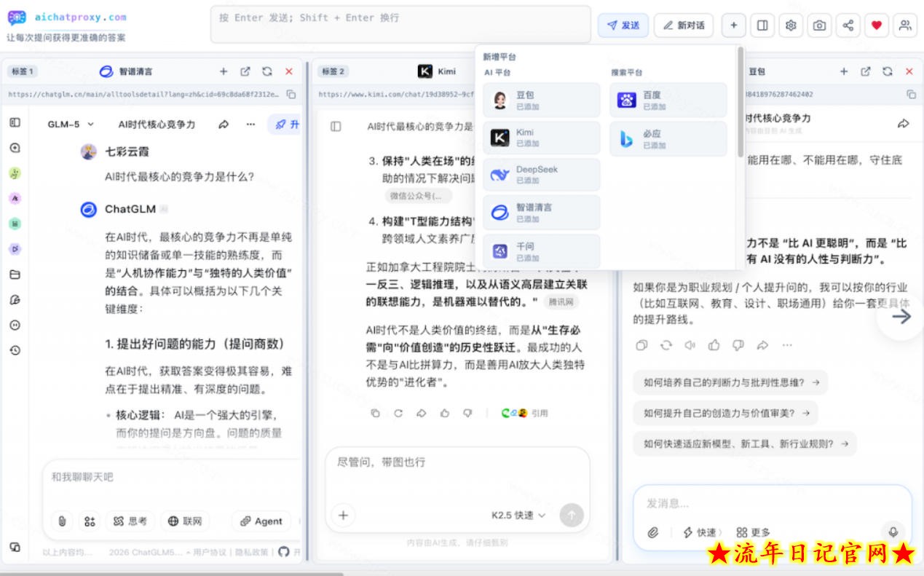Screen dimensions: 924x576
Task: Open the 豆包 更多 options
Action: point(753,532)
